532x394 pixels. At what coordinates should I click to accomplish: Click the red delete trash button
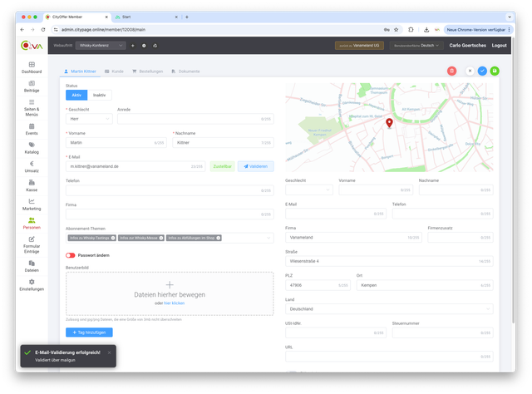[x=451, y=71]
